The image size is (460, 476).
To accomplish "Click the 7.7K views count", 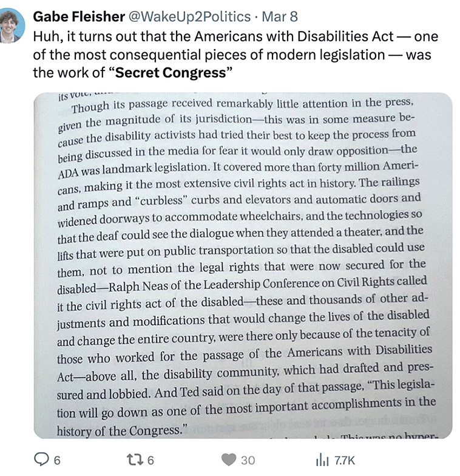I will pyautogui.click(x=345, y=460).
